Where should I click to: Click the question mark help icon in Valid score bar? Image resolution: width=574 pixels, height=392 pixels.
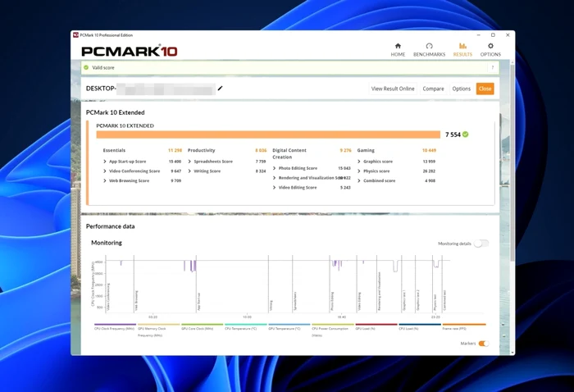click(x=492, y=68)
